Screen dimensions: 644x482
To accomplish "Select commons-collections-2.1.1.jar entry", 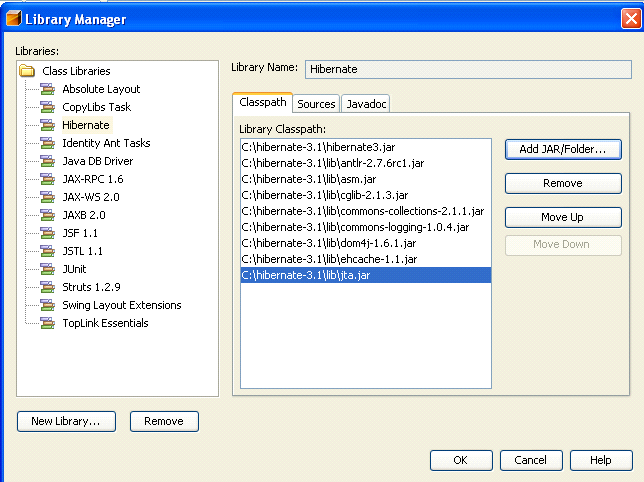I will click(x=366, y=211).
